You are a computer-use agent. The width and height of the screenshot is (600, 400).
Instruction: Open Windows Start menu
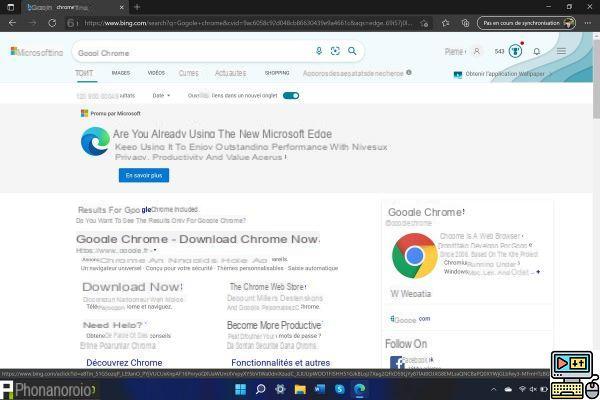pyautogui.click(x=241, y=390)
